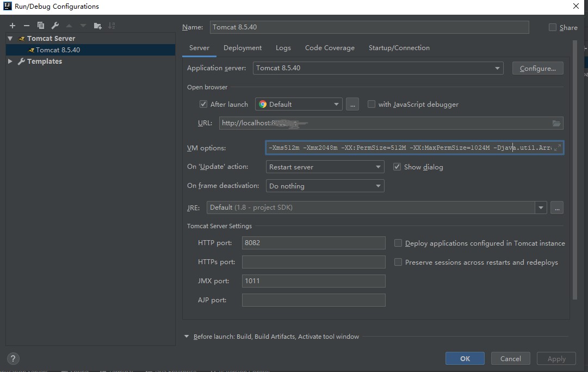Viewport: 588px width, 372px height.
Task: Open edit templates wrench icon
Action: click(x=55, y=26)
